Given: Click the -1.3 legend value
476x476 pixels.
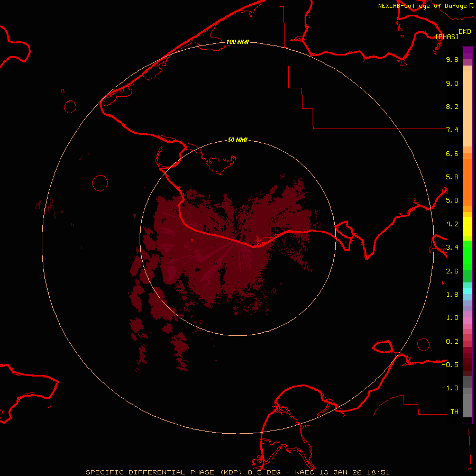Looking at the screenshot, I should pos(450,388).
